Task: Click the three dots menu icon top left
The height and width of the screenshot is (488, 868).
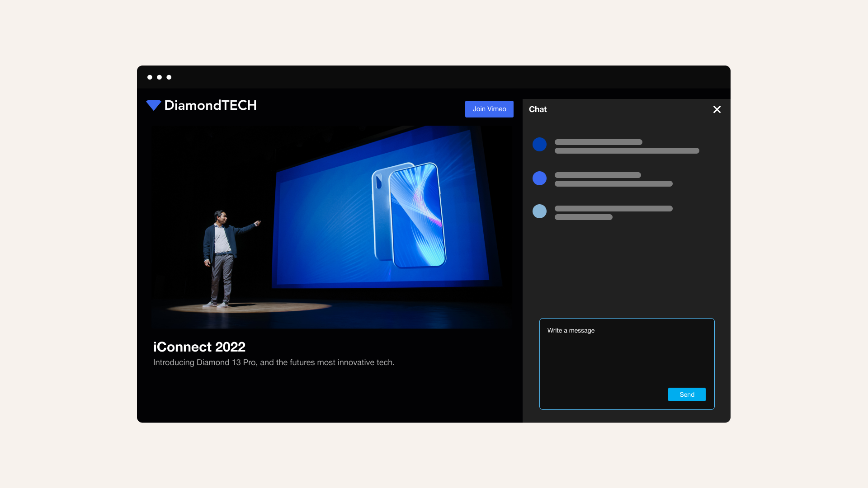Action: [x=160, y=77]
